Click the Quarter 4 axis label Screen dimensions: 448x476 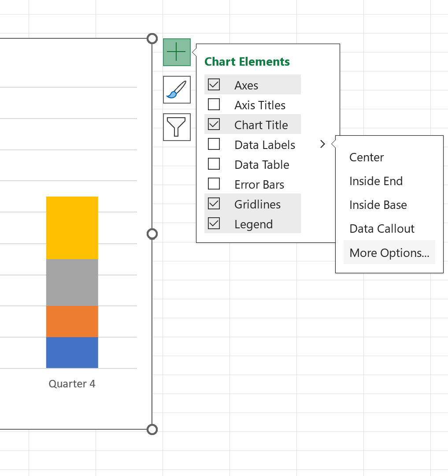pos(72,384)
